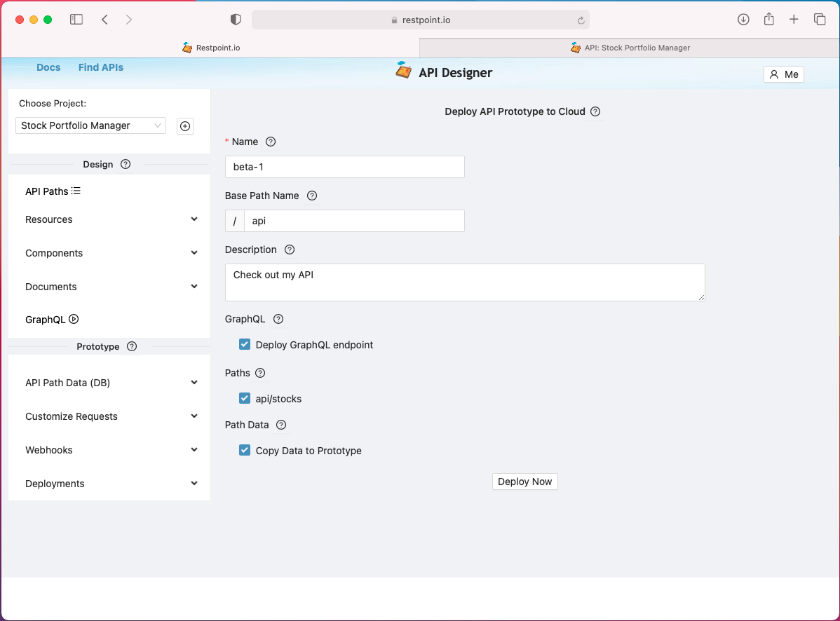Open help for the Name field

272,142
